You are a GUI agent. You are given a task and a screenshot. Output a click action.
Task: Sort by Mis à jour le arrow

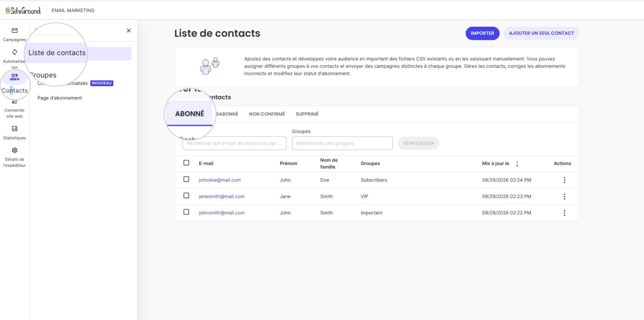pos(517,164)
